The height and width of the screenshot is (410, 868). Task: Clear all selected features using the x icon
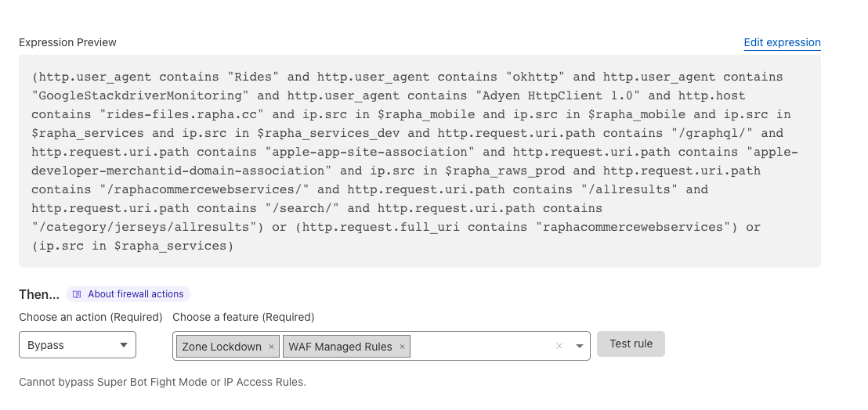click(559, 346)
